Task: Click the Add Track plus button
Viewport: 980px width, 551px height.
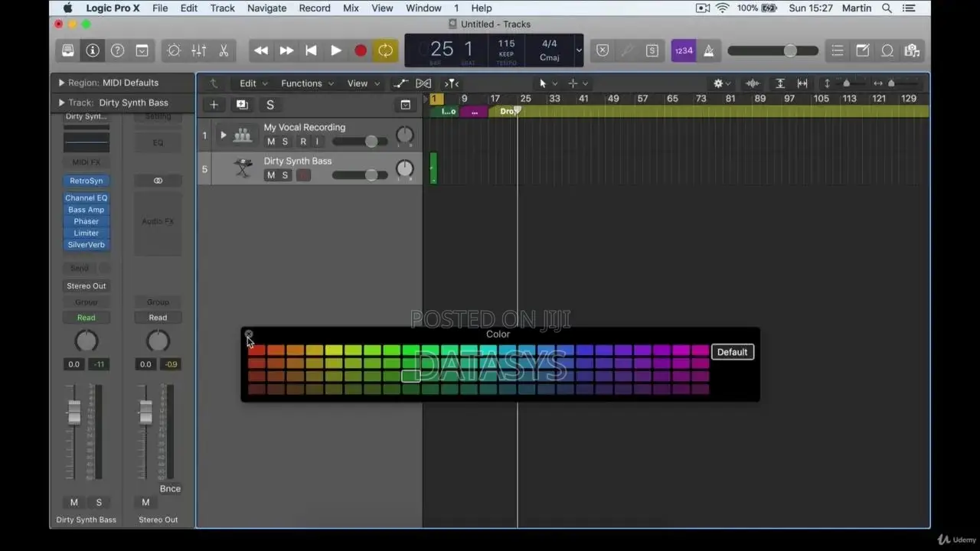Action: pos(214,105)
